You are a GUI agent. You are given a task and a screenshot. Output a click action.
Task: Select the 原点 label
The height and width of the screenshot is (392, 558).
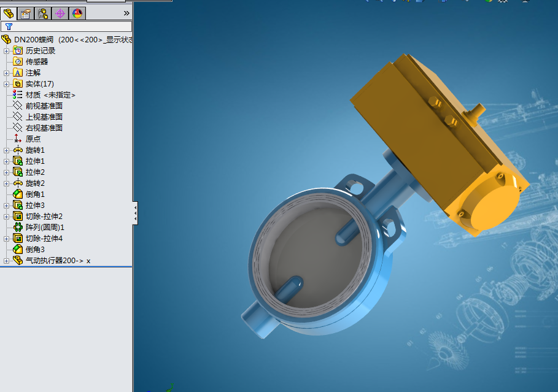[33, 139]
